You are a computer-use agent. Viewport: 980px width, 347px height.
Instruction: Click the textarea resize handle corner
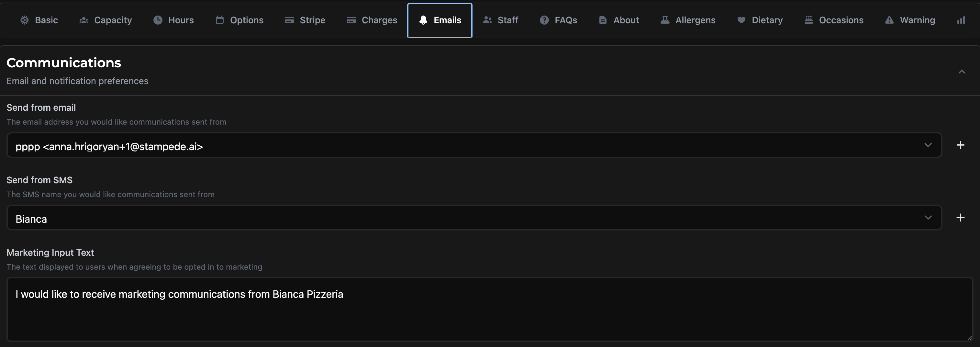point(969,338)
